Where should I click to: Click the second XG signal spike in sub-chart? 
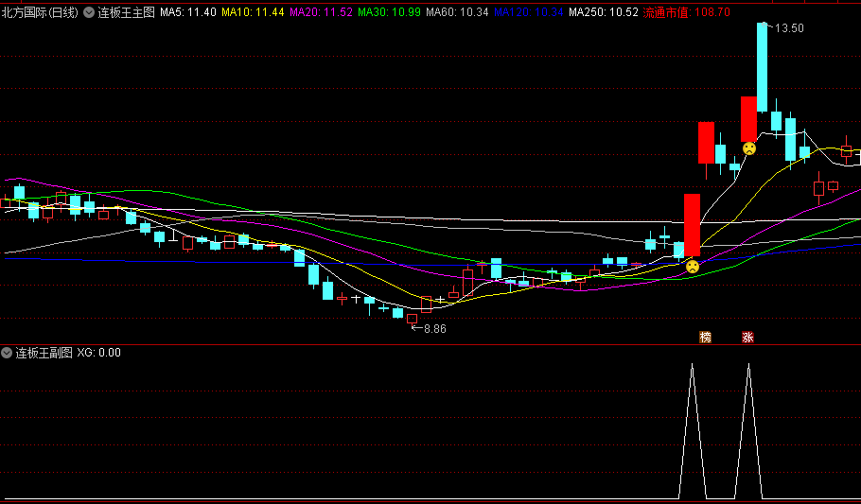click(749, 431)
